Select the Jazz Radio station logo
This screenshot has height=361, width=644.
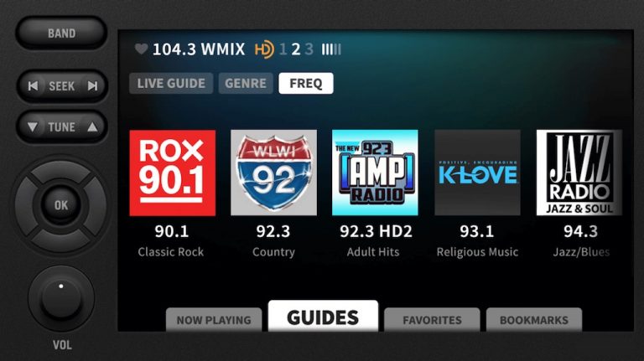coord(579,173)
